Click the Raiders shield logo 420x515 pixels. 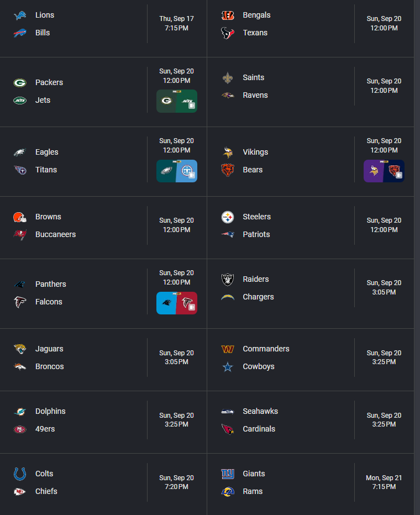[x=228, y=280]
